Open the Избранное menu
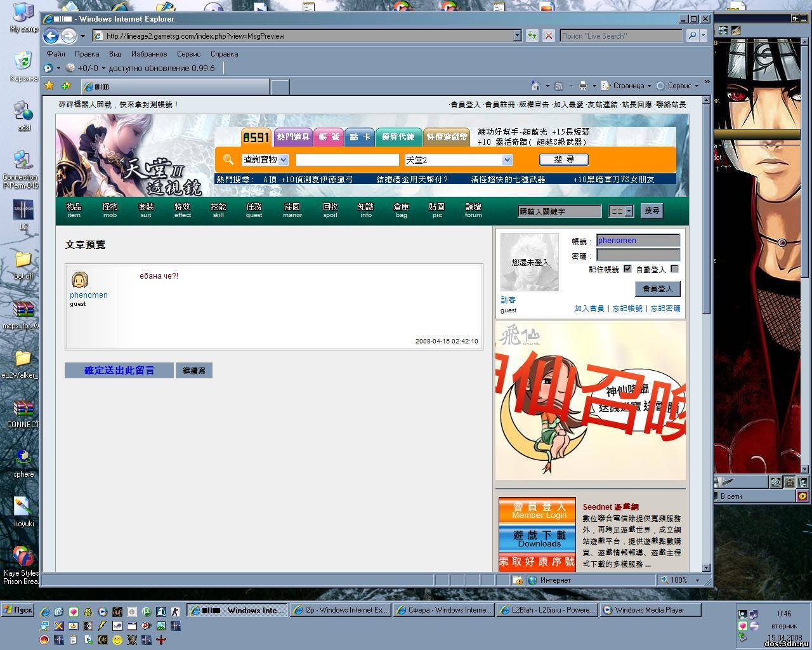The height and width of the screenshot is (650, 812). [149, 54]
